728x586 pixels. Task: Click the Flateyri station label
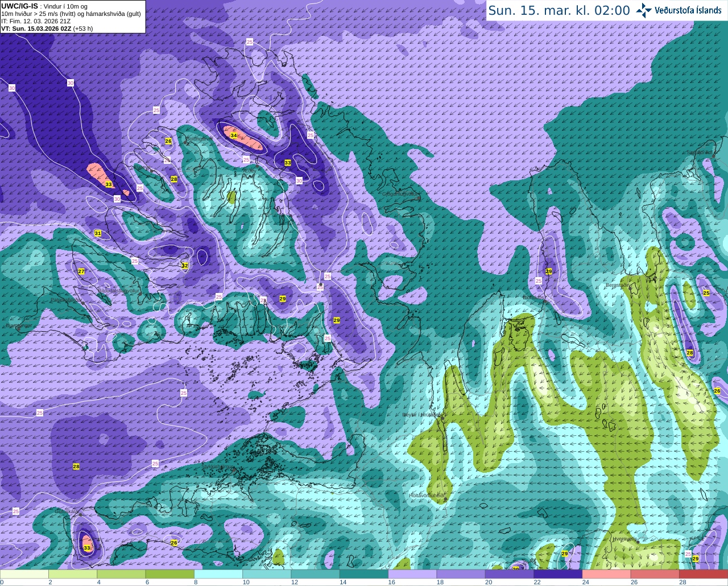click(x=143, y=167)
